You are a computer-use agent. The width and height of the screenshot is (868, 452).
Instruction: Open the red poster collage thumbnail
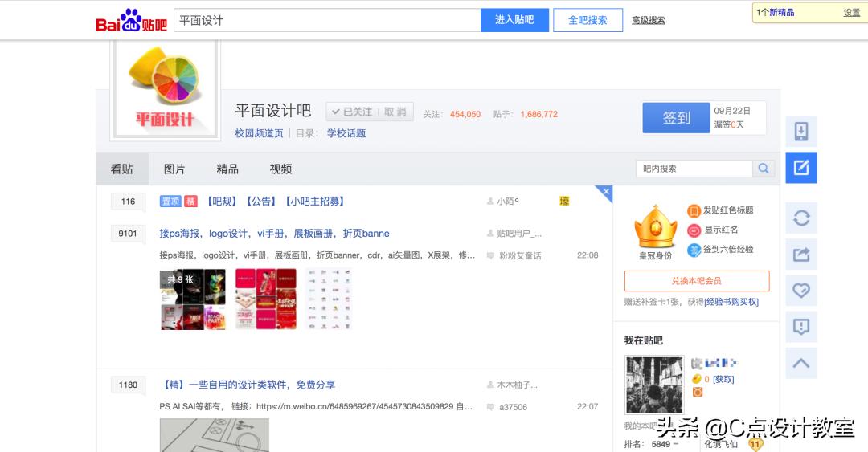266,299
